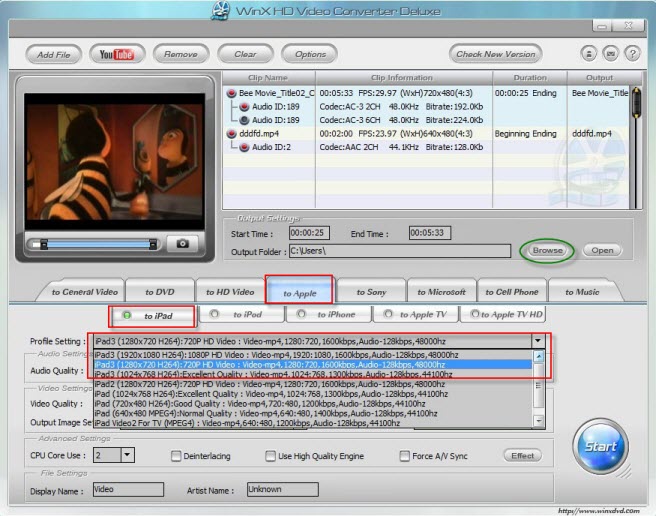Choose iPad3 1024x768 Excellent Quality profile
Image resolution: width=656 pixels, height=516 pixels.
coord(313,374)
